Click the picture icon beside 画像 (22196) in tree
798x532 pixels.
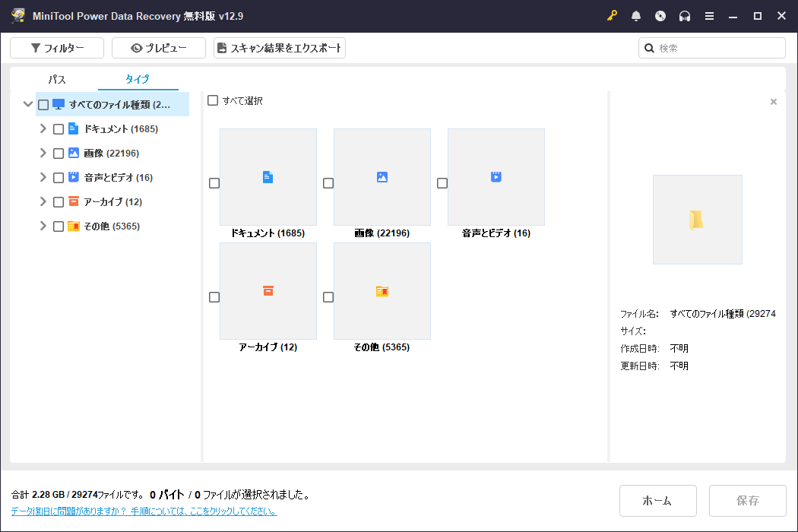[x=73, y=153]
